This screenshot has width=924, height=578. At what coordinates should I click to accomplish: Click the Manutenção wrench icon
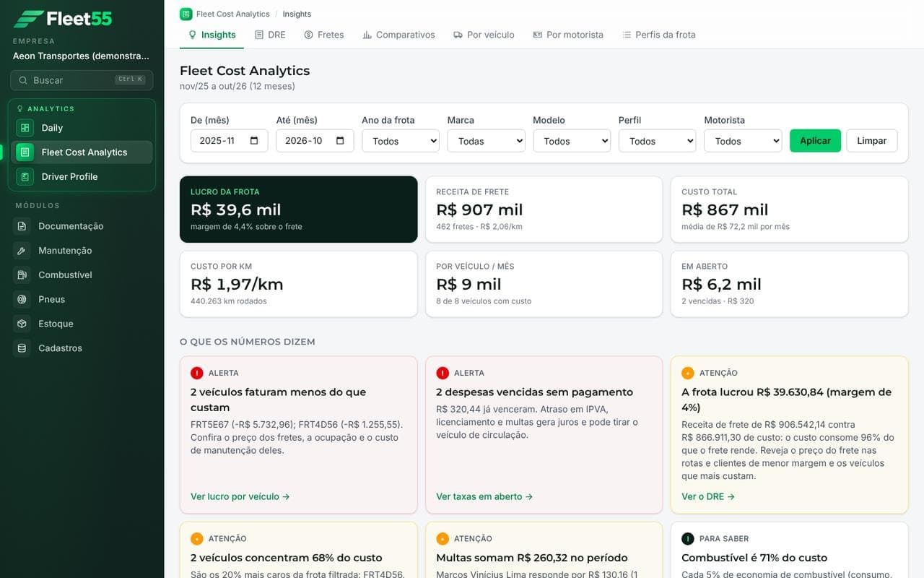22,251
